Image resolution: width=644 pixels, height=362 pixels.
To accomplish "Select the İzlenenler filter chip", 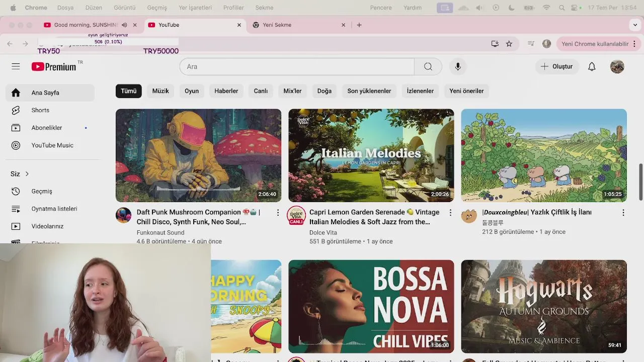I will pyautogui.click(x=420, y=91).
